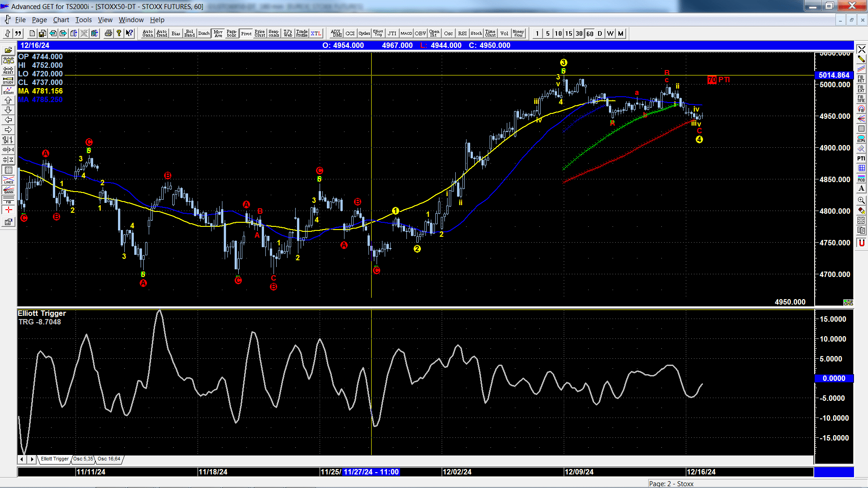Toggle the Pivot study off

point(246,33)
